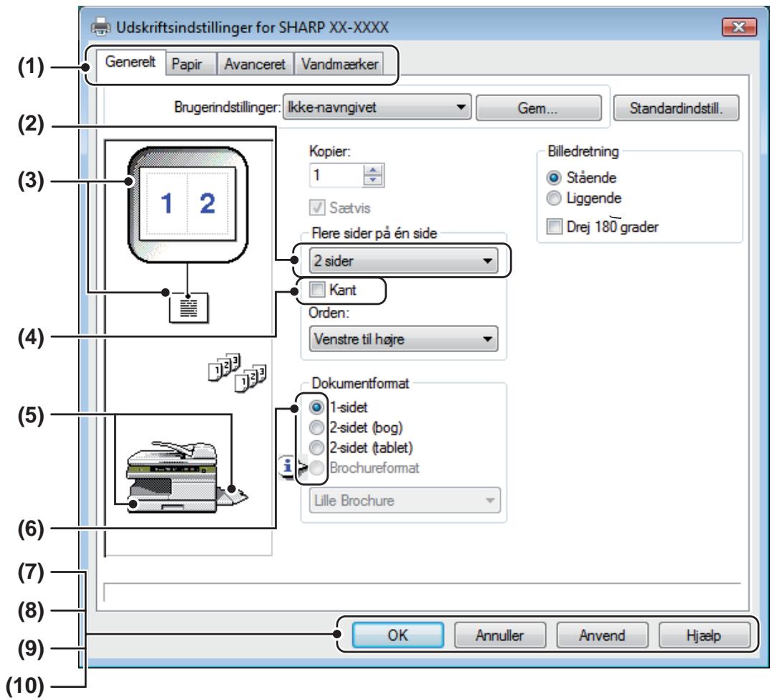Open the Vandmærker tab
This screenshot has width=772, height=700.
339,64
